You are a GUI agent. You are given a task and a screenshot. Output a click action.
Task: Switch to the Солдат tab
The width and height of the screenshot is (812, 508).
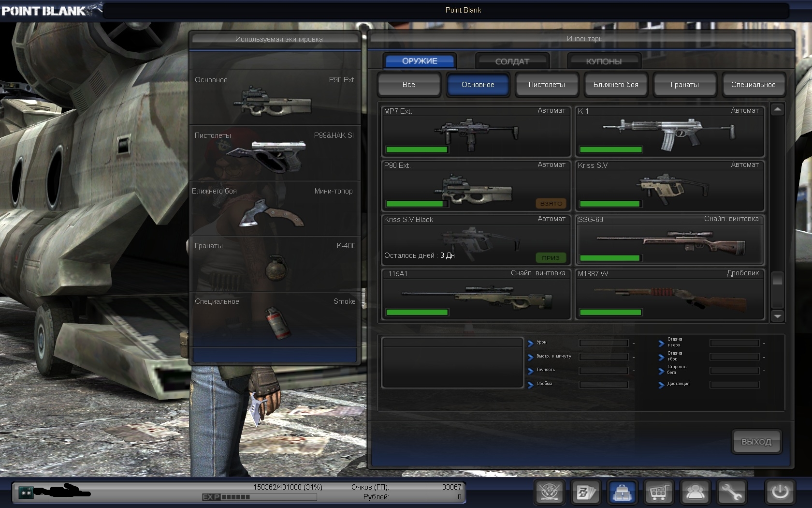512,61
